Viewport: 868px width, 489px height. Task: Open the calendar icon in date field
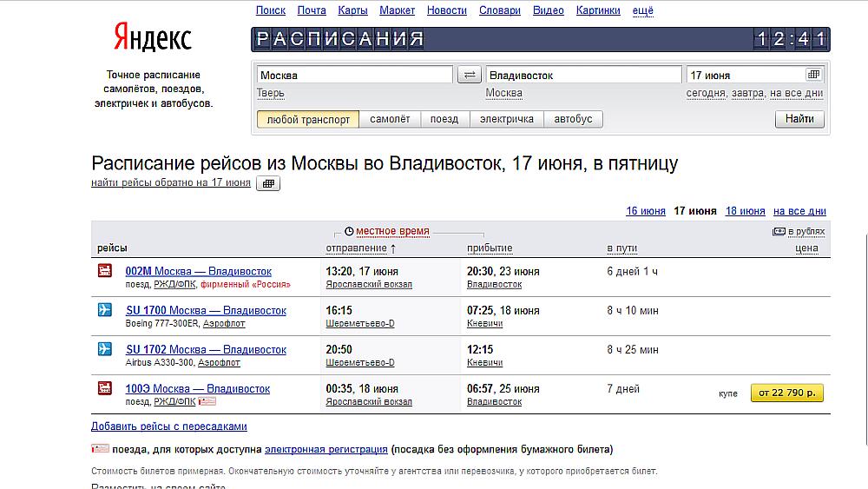[x=813, y=74]
